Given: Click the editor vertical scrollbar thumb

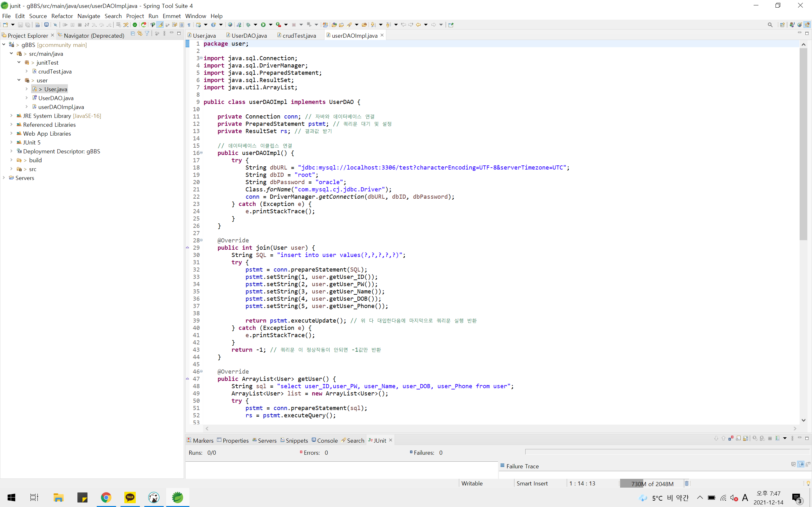Looking at the screenshot, I should (803, 144).
